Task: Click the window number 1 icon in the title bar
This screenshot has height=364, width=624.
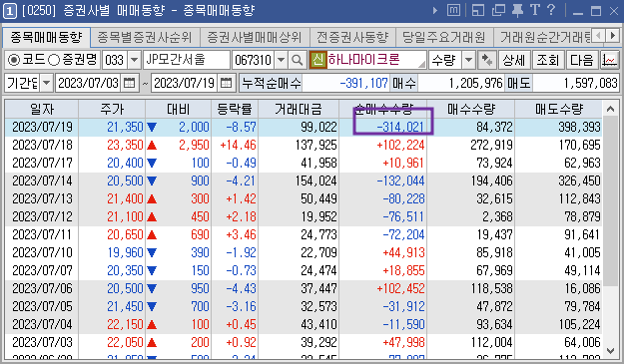Action: 10,11
